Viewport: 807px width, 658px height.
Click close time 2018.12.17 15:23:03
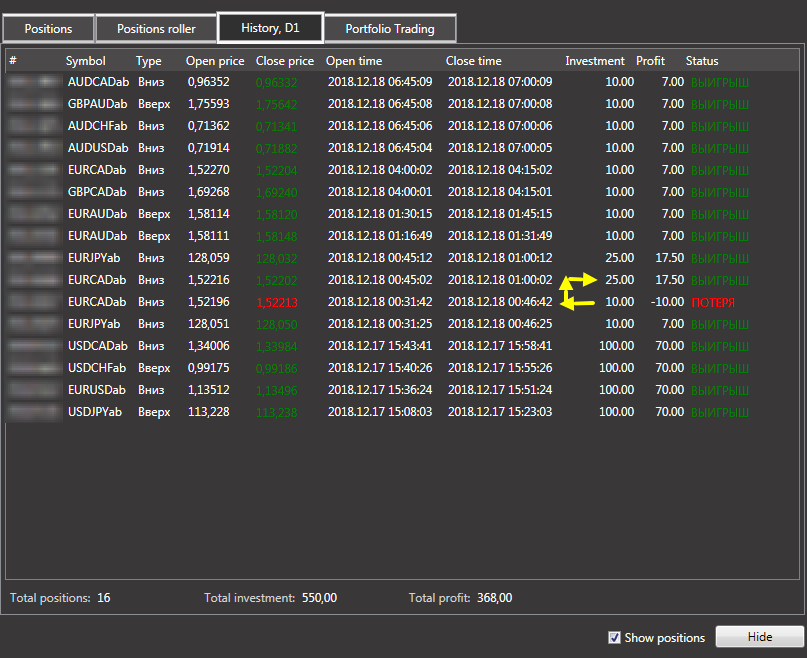tap(500, 412)
